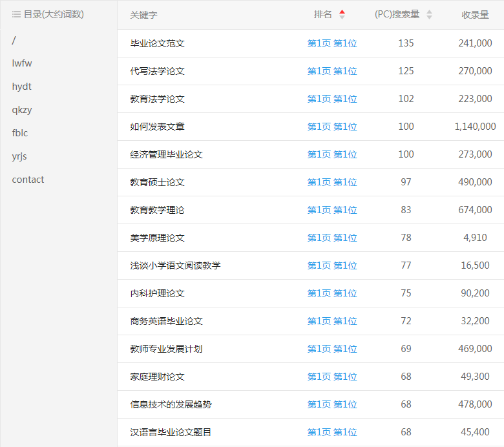Screen dimensions: 504x447
Task: Open the 第1页 第1位 link for 教育硕士论文
Action: [x=331, y=182]
